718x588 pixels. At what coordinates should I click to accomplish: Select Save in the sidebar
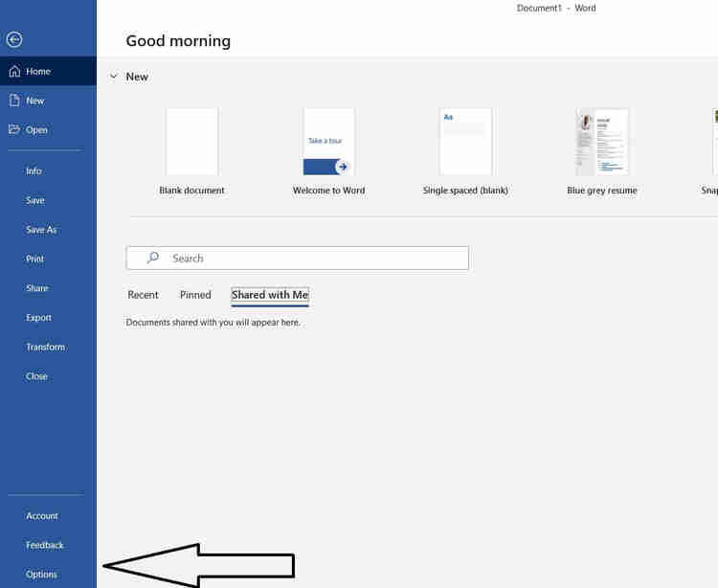[35, 200]
